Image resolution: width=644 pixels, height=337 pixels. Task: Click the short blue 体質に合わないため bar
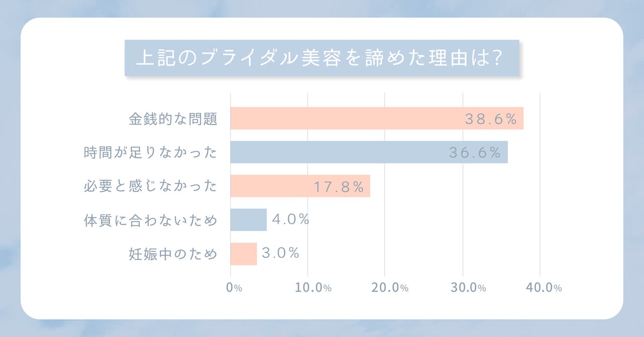249,220
